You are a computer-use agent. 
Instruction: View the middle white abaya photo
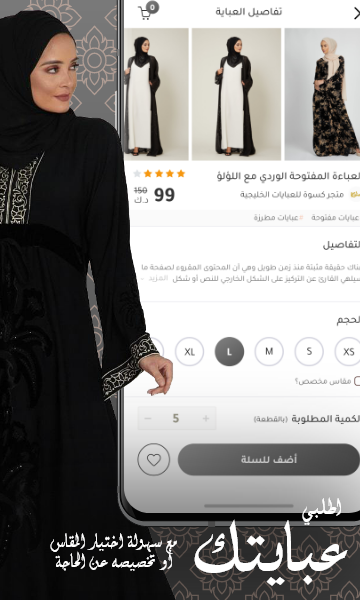point(236,94)
